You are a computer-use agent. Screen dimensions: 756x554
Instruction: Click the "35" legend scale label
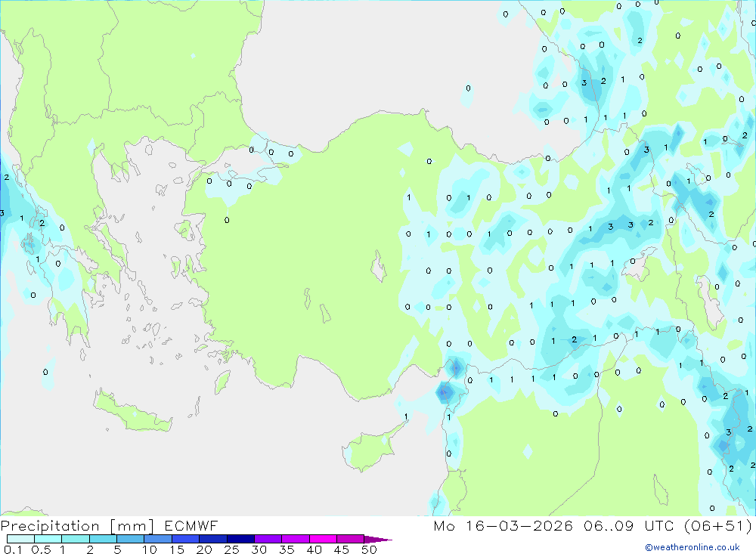(287, 549)
